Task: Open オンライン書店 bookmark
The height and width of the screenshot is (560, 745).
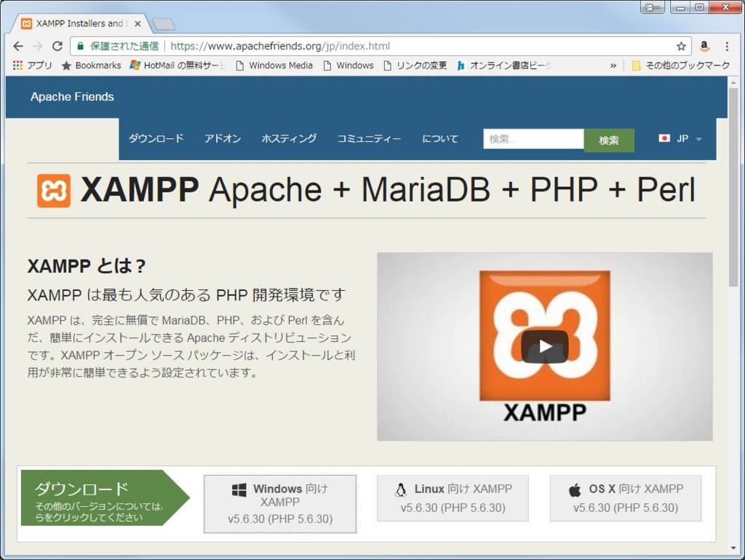Action: point(503,65)
